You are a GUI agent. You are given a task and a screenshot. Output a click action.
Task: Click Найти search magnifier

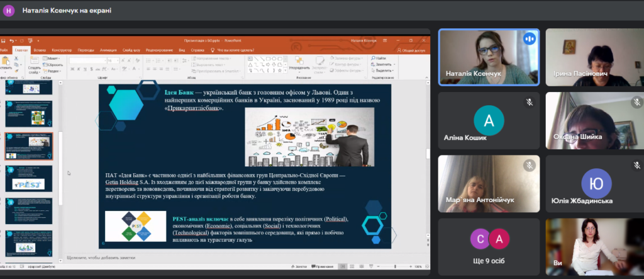coord(378,59)
